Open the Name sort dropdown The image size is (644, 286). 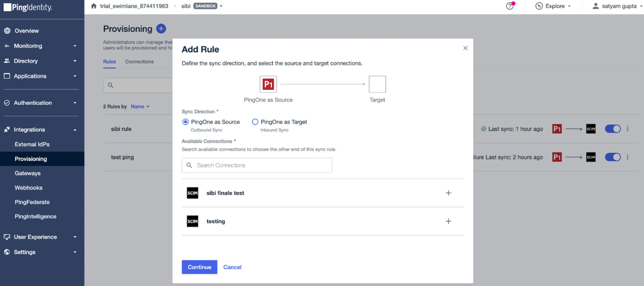pyautogui.click(x=140, y=106)
